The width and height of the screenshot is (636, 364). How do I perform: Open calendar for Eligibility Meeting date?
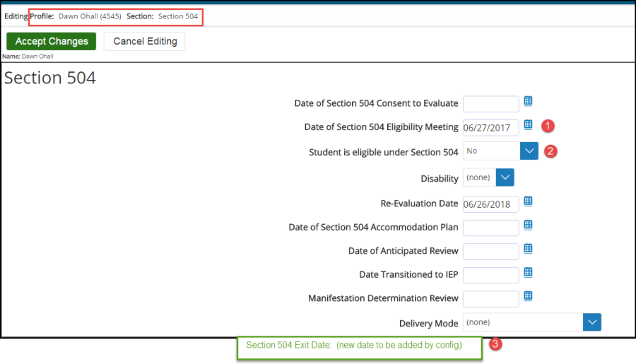[x=528, y=125]
